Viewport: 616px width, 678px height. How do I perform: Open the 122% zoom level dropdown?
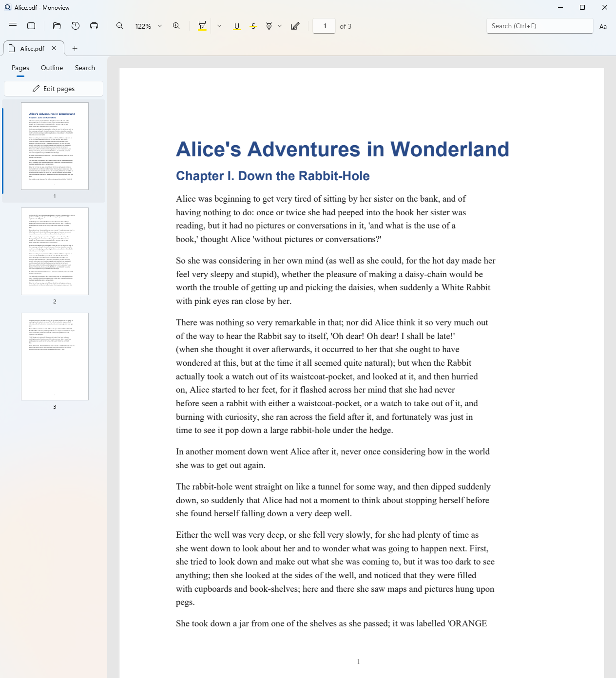[149, 26]
